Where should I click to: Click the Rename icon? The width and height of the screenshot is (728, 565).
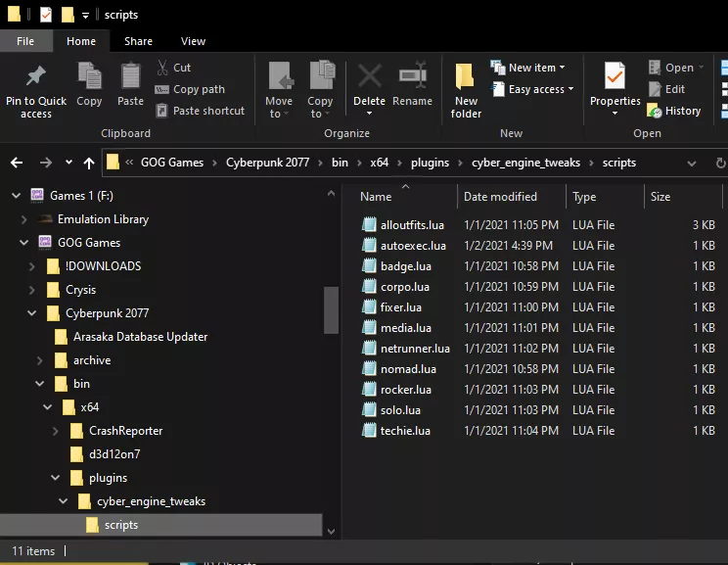(x=412, y=74)
